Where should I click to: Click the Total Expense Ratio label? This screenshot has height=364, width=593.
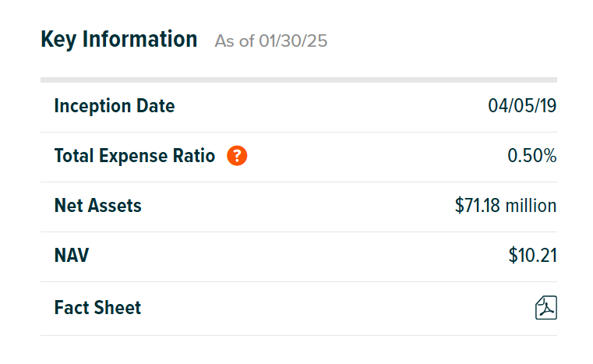134,156
